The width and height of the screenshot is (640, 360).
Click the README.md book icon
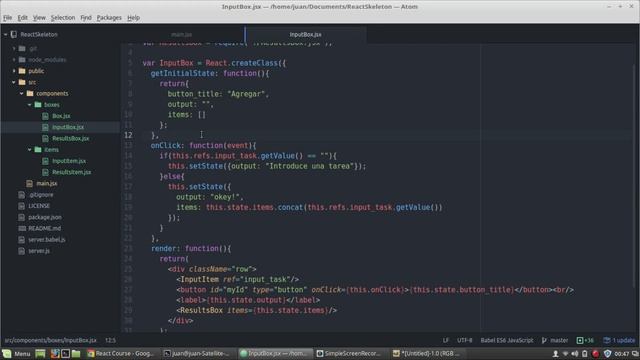point(22,229)
